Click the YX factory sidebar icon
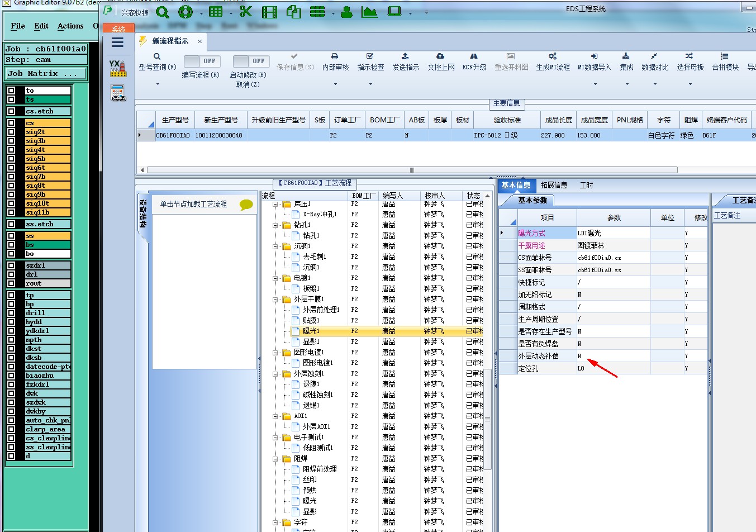 (118, 68)
